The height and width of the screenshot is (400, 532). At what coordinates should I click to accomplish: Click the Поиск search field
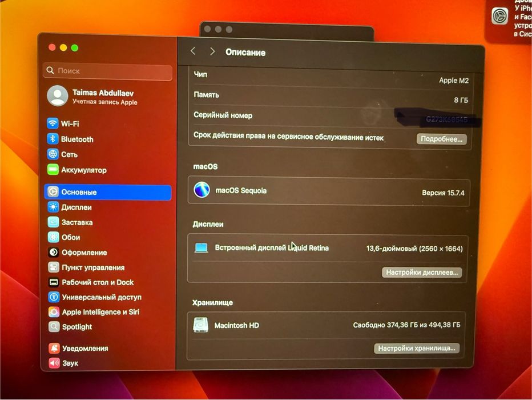[x=108, y=71]
